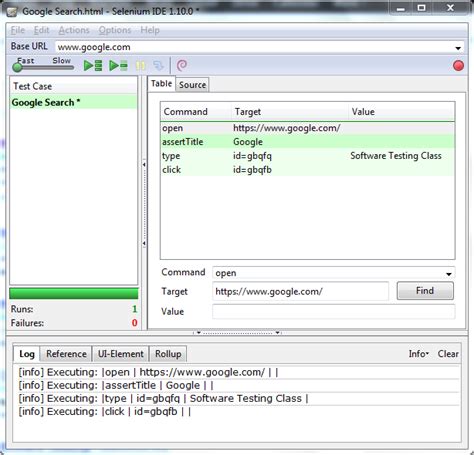Click log line executing assertTitle
The width and height of the screenshot is (474, 455).
coord(116,385)
